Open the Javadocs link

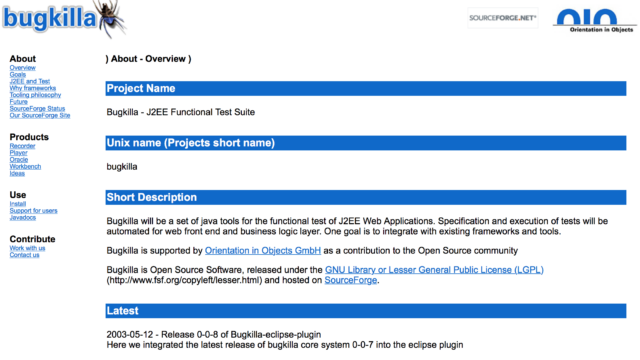coord(22,218)
